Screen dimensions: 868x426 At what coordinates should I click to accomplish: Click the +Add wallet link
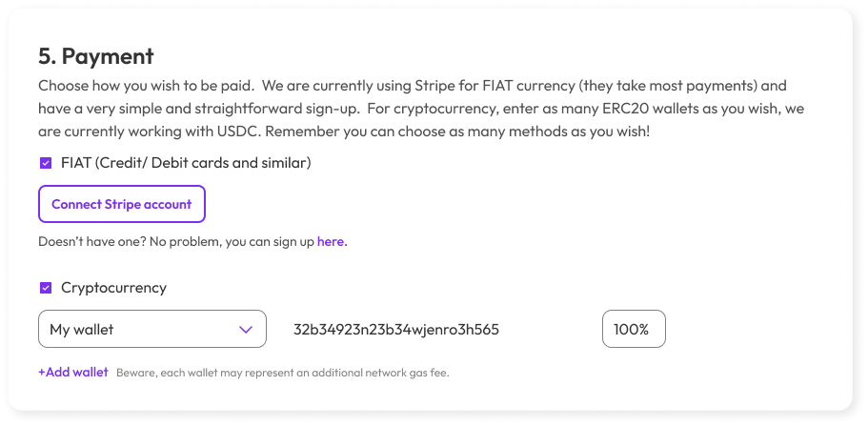73,372
